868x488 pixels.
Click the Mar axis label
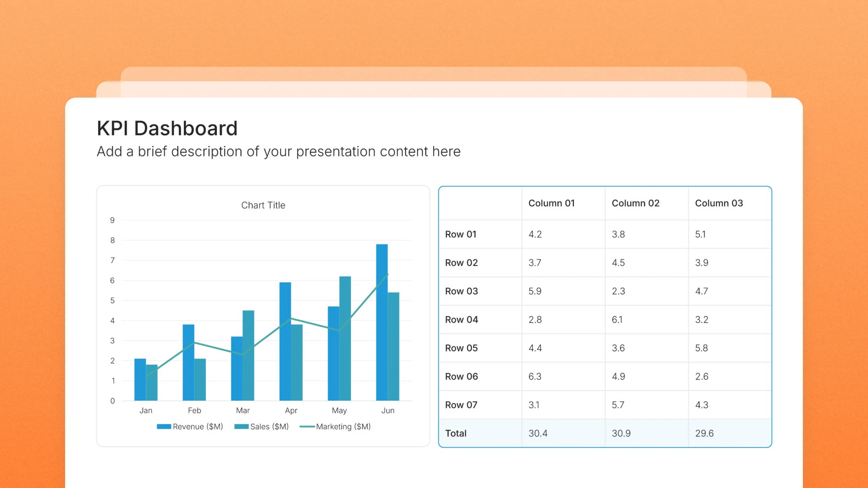point(243,410)
